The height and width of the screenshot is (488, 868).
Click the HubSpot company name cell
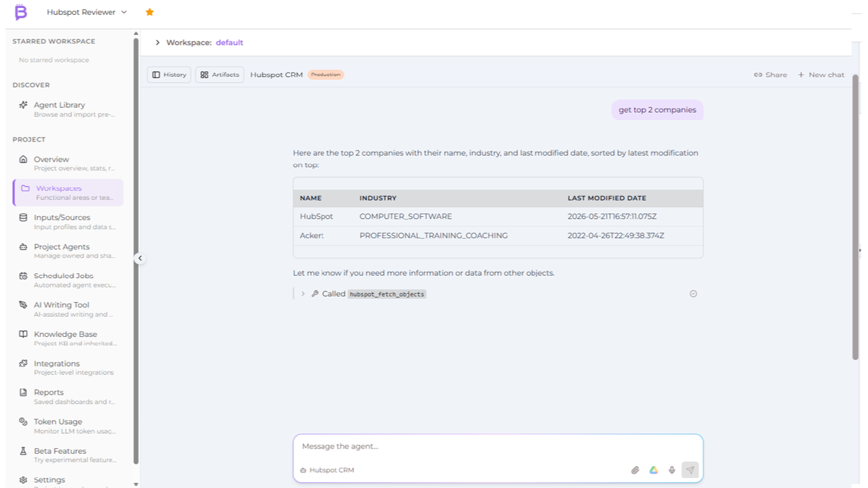coord(317,217)
